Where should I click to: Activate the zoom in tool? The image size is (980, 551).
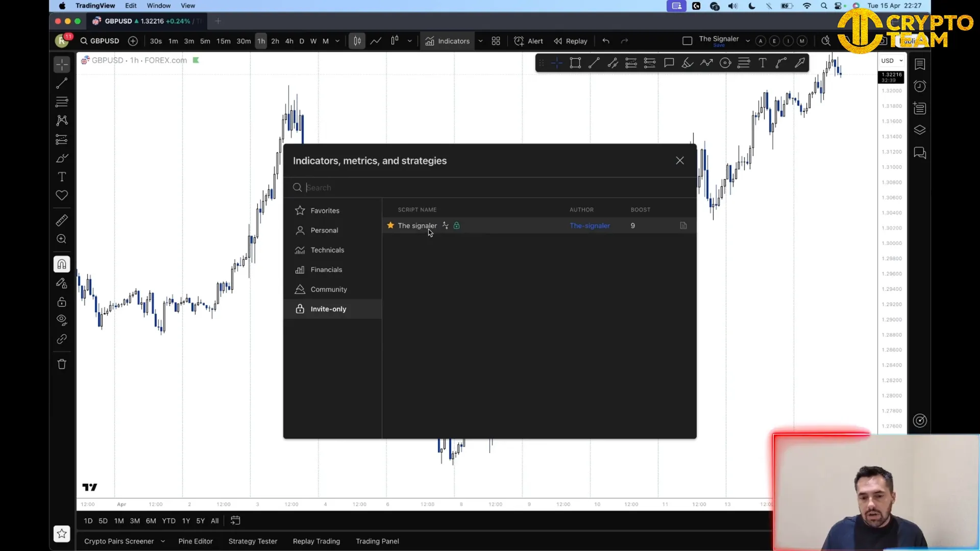(62, 239)
